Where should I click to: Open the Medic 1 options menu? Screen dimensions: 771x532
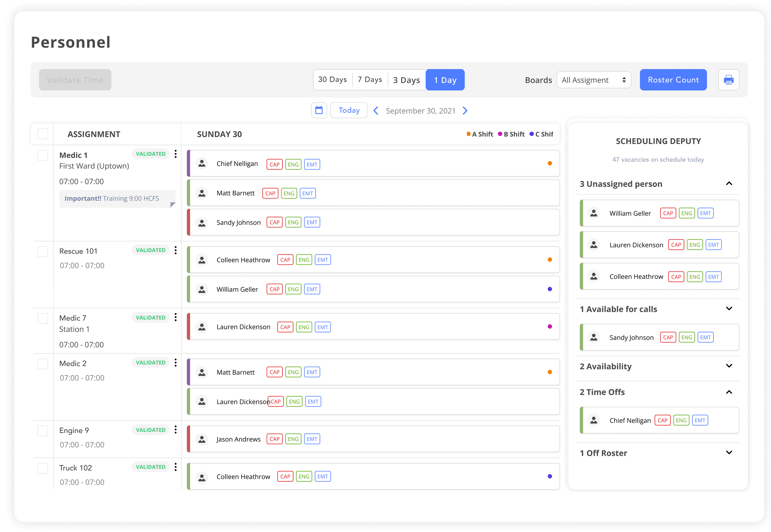pyautogui.click(x=176, y=154)
